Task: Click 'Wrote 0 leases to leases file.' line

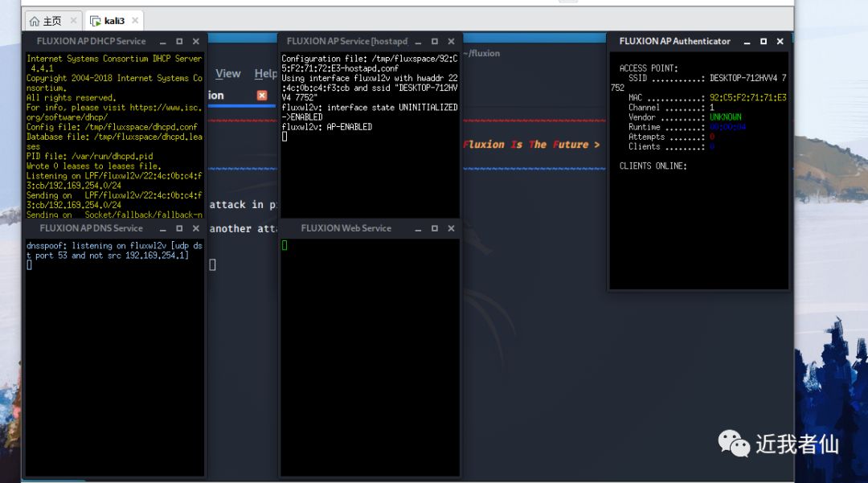Action: pyautogui.click(x=93, y=166)
